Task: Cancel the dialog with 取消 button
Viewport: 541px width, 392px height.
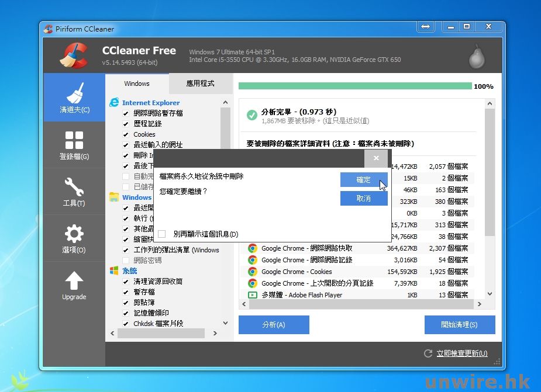Action: point(363,199)
